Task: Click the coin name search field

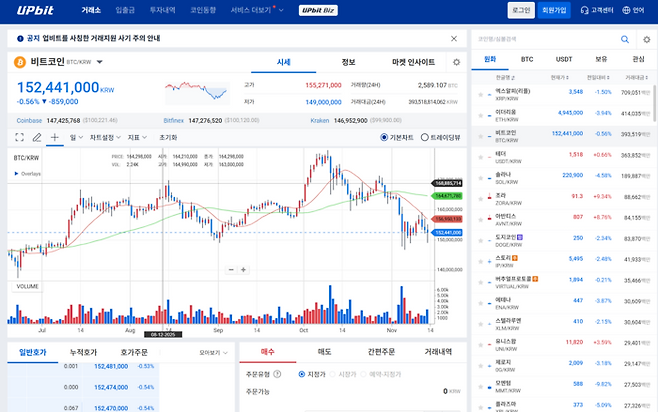Action: (546, 39)
